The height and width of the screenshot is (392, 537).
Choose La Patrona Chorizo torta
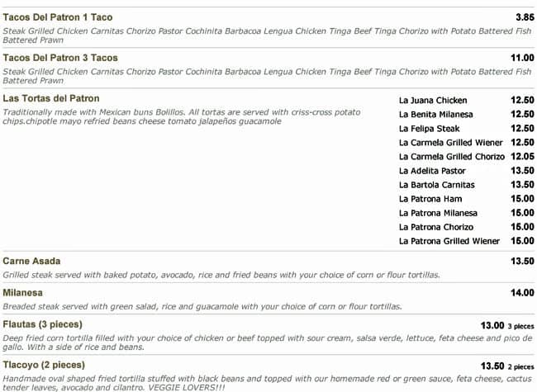point(435,227)
